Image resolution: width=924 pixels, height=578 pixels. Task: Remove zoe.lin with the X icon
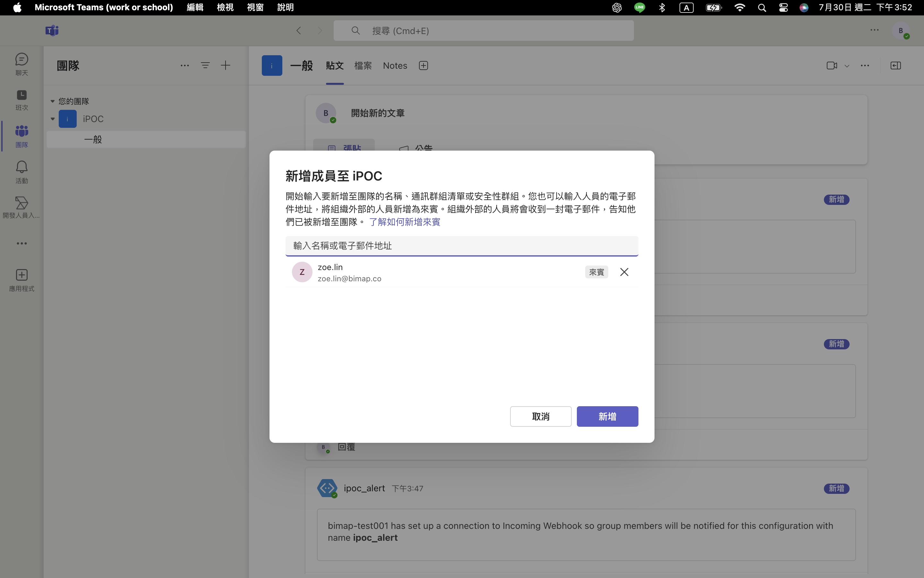pos(624,272)
